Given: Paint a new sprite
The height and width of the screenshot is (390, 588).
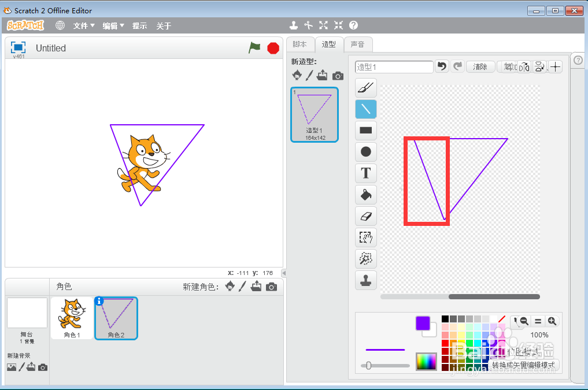Looking at the screenshot, I should click(x=242, y=287).
